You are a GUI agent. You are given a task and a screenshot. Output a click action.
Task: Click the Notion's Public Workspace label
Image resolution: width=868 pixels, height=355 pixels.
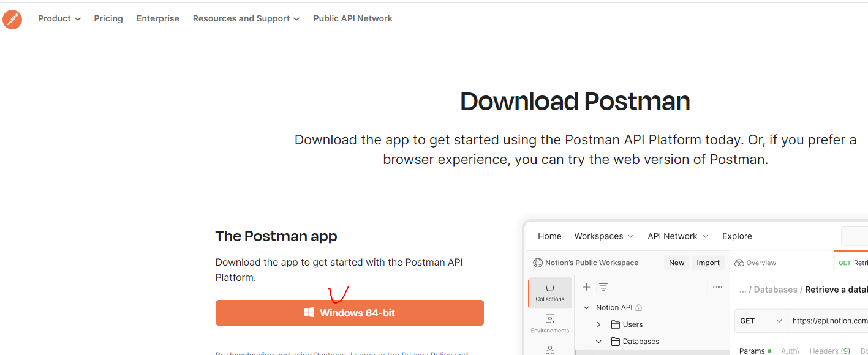(x=592, y=263)
